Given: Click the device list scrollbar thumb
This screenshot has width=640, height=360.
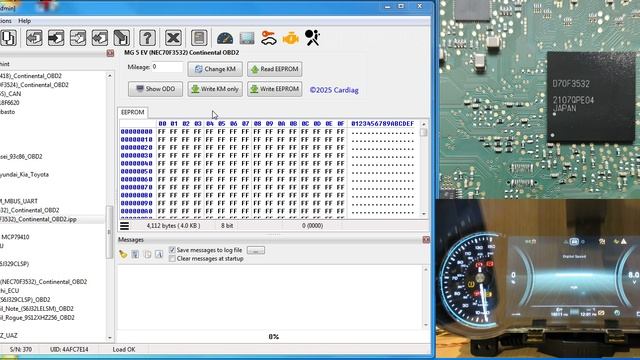Looking at the screenshot, I should coord(109,232).
